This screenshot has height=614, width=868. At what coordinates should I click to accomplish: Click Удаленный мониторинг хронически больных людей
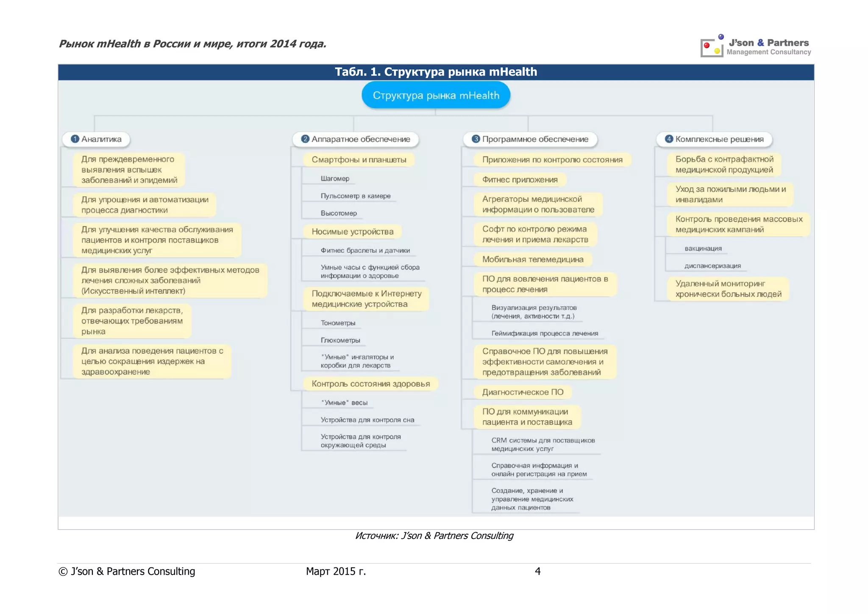728,289
